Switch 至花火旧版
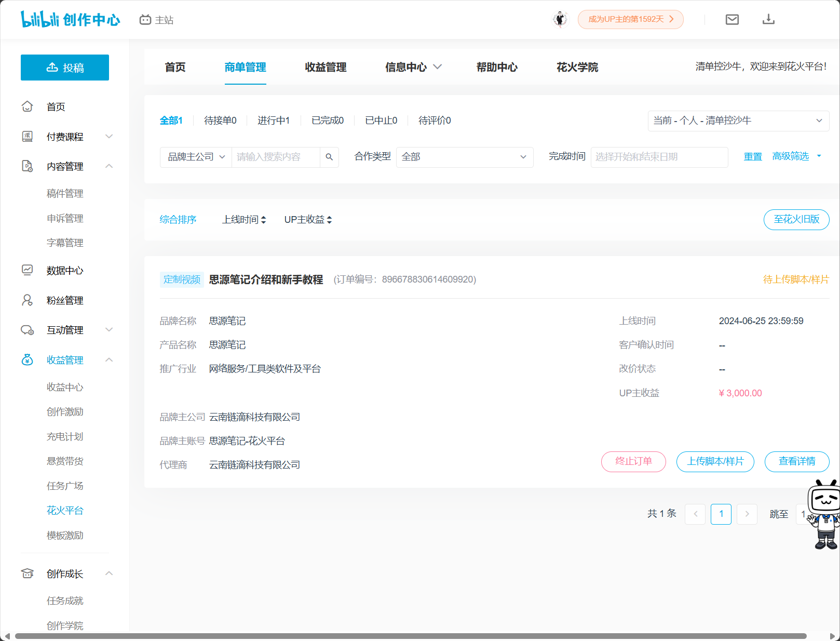Viewport: 840px width, 641px height. click(x=796, y=219)
